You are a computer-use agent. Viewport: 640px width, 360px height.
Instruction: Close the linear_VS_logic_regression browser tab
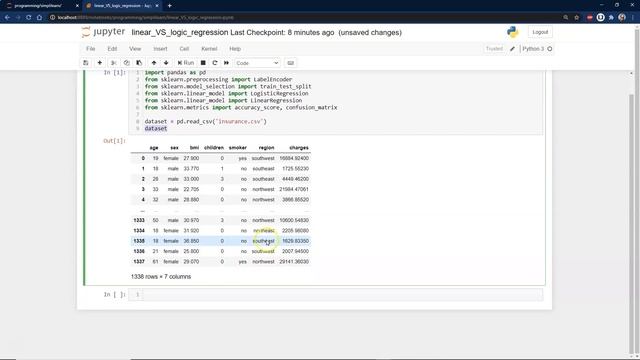click(x=157, y=6)
